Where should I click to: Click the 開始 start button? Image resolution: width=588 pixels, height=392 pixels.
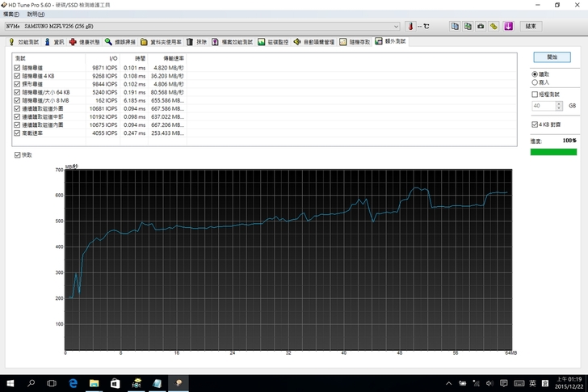pos(552,57)
